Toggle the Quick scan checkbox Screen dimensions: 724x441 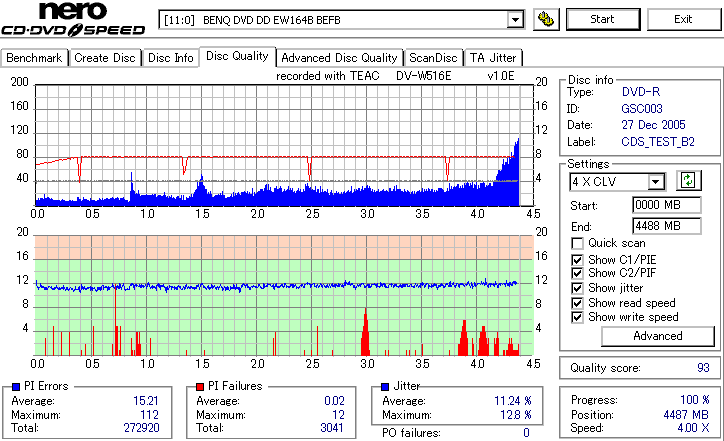(577, 243)
